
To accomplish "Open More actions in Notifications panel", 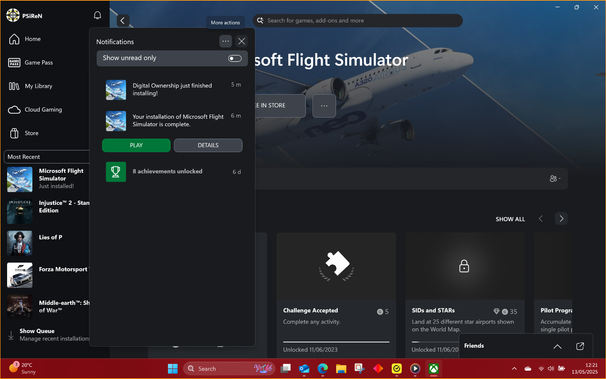I will pyautogui.click(x=225, y=41).
